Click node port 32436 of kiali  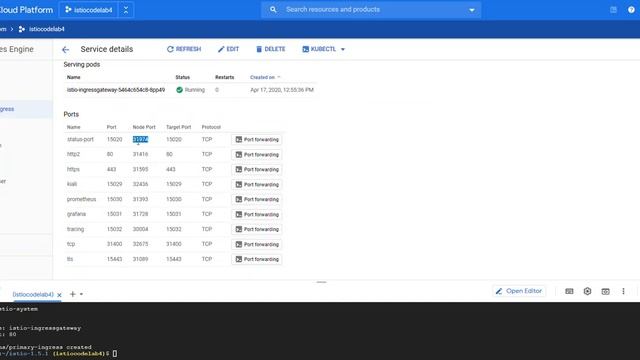coord(140,184)
